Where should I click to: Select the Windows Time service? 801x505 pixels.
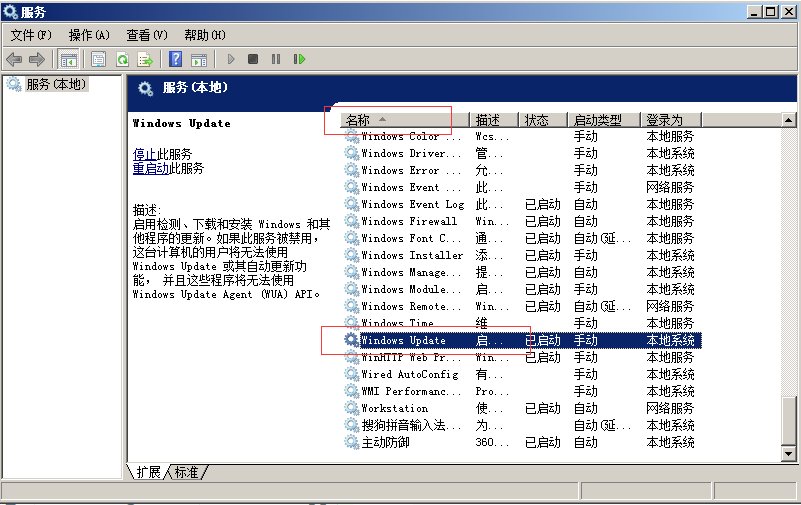pos(522,323)
